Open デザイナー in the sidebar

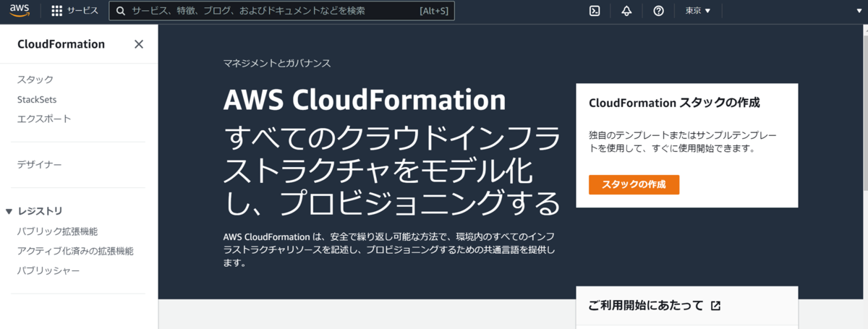pyautogui.click(x=40, y=165)
